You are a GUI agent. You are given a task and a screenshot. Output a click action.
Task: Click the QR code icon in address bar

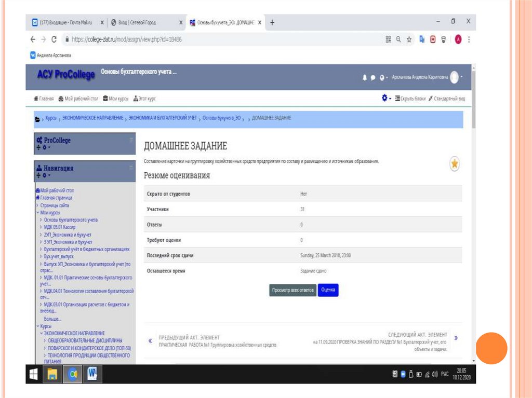pos(389,39)
